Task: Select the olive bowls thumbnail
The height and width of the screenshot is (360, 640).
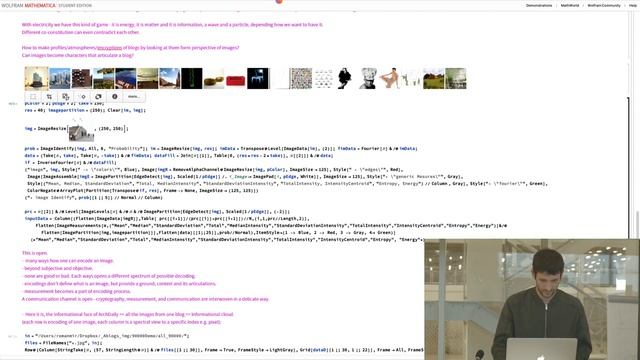Action: pyautogui.click(x=214, y=78)
